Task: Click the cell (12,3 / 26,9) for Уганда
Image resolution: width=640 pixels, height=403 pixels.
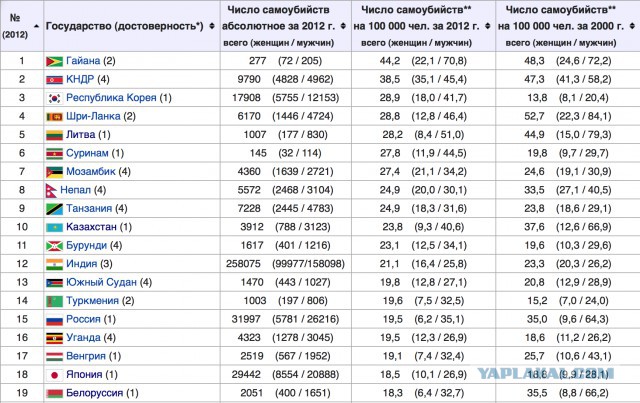Action: [439, 338]
